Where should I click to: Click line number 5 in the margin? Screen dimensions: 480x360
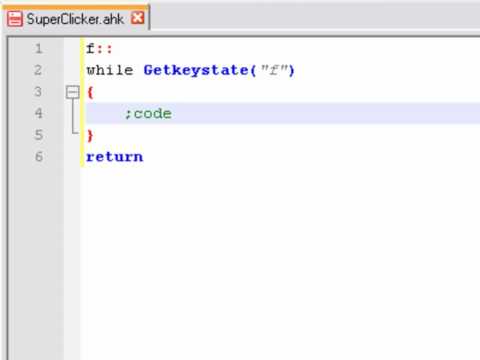pos(38,135)
